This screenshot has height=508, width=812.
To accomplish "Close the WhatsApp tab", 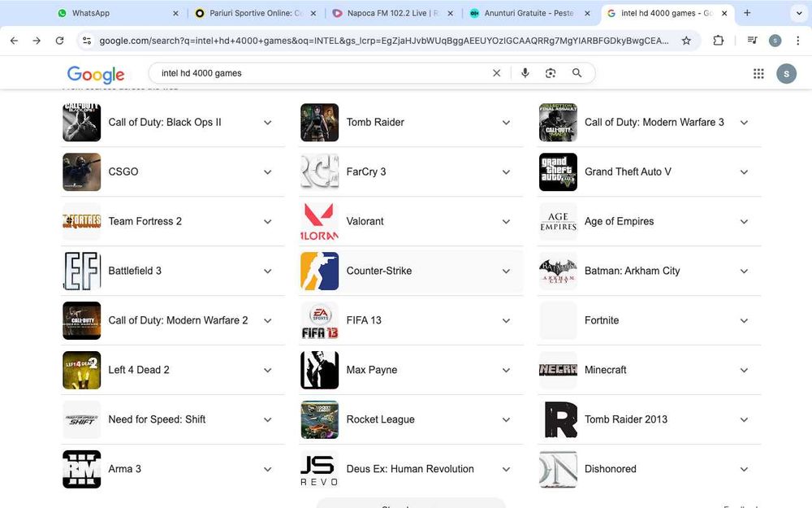I will pos(175,14).
